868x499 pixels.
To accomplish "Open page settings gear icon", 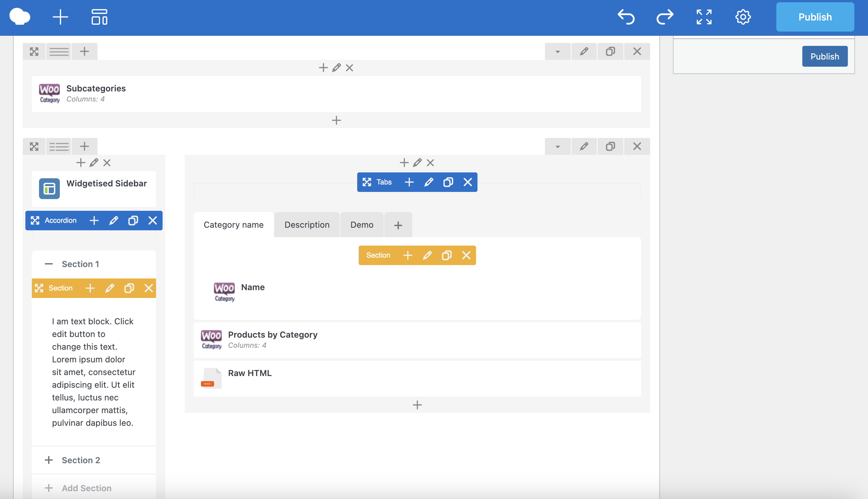I will tap(743, 17).
